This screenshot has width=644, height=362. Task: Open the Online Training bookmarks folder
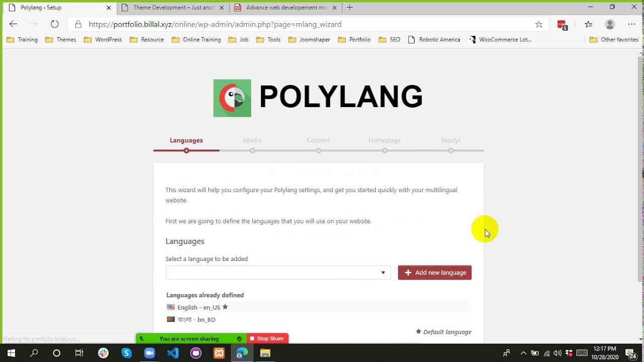click(x=196, y=40)
